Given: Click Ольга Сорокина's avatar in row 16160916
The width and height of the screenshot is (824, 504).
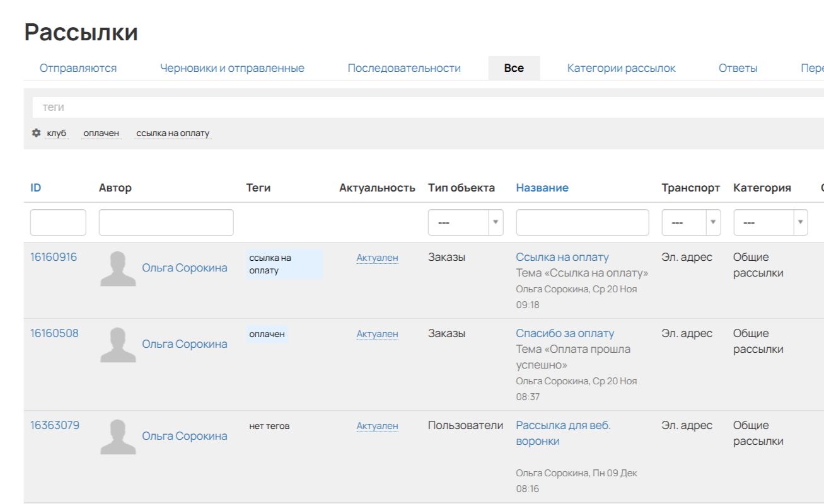Looking at the screenshot, I should 118,268.
